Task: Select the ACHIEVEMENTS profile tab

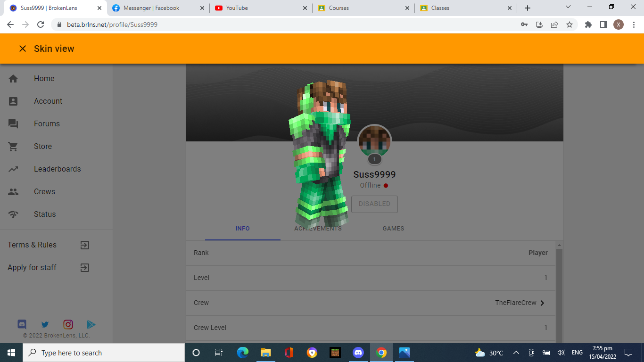Action: coord(318,229)
